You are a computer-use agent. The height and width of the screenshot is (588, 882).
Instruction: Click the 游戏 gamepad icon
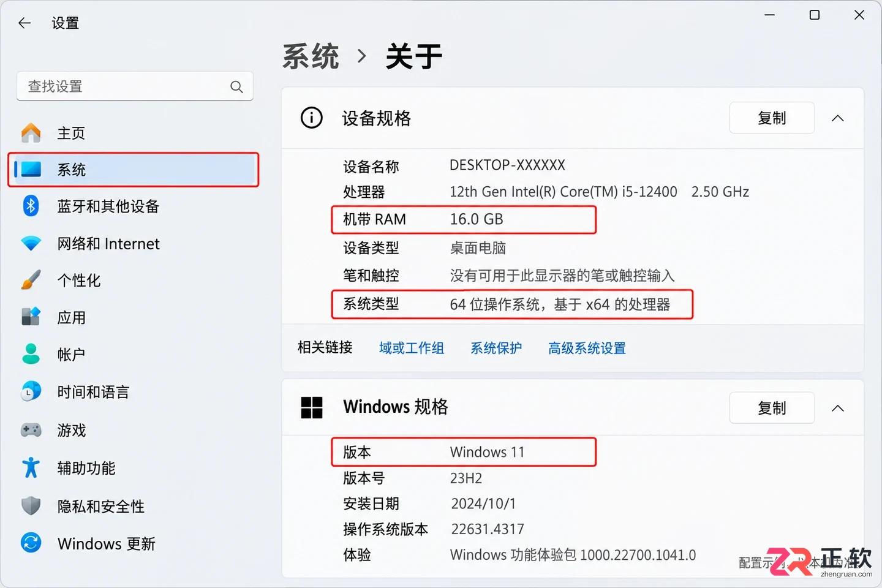coord(31,430)
